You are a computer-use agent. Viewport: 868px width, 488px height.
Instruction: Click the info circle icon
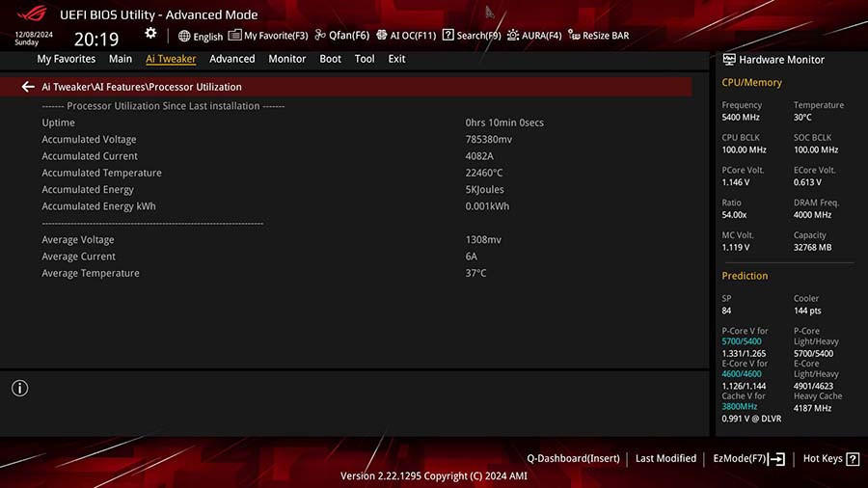[20, 389]
